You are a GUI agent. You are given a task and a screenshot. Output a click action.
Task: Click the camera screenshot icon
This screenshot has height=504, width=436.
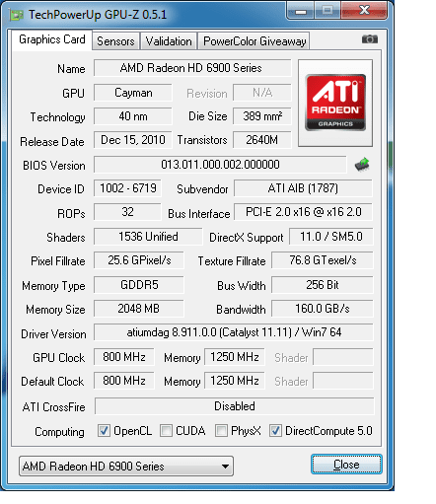click(x=370, y=39)
